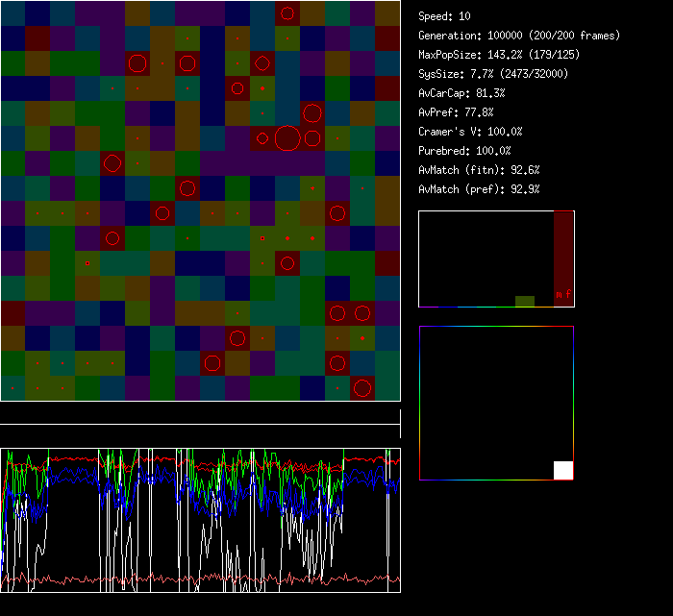
Task: Select the SysSize 7.7% line
Action: click(493, 74)
